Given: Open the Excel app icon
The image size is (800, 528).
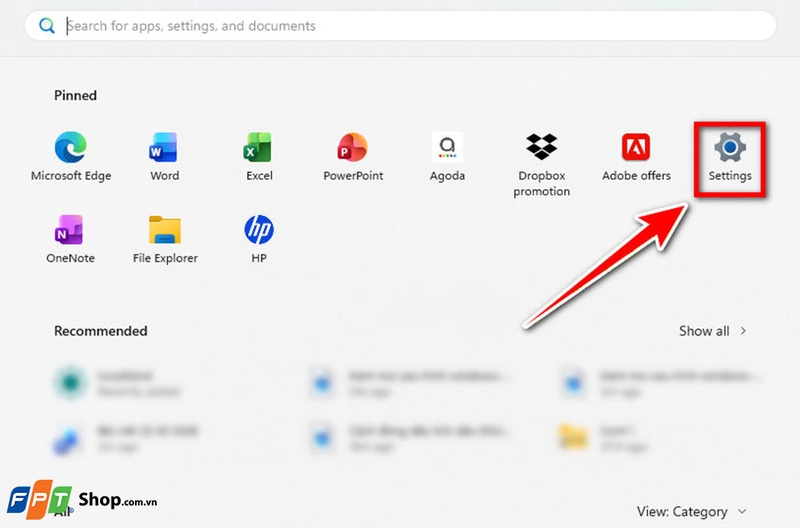Looking at the screenshot, I should click(259, 156).
